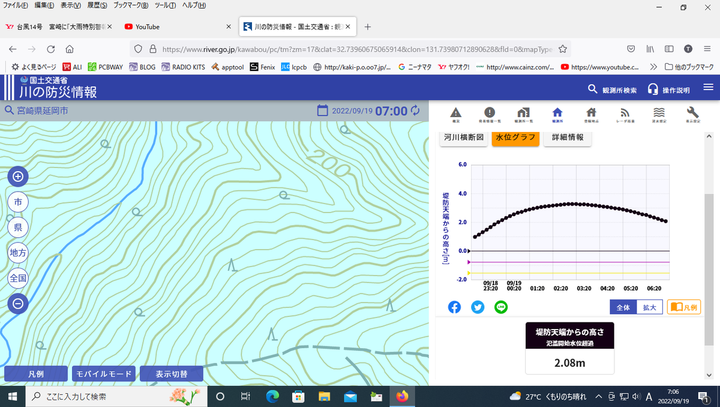Zoom out the map with minus button
This screenshot has height=407, width=720.
(18, 304)
